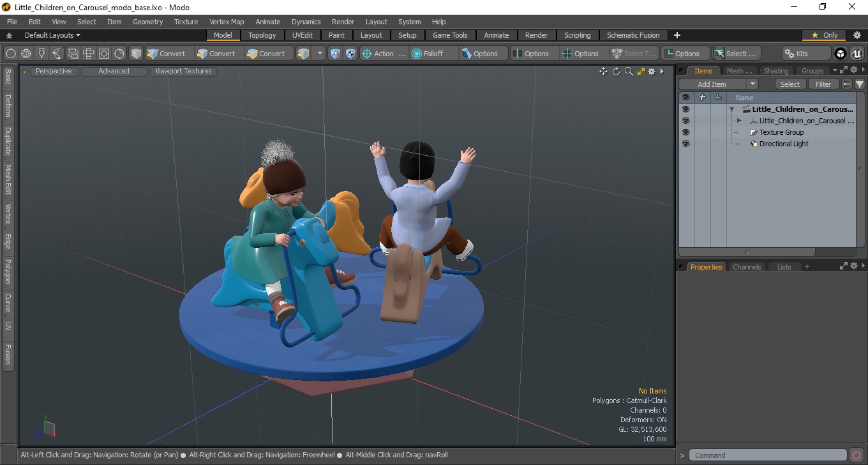The image size is (868, 465).
Task: Click the viewport rotate icon
Action: tap(616, 72)
